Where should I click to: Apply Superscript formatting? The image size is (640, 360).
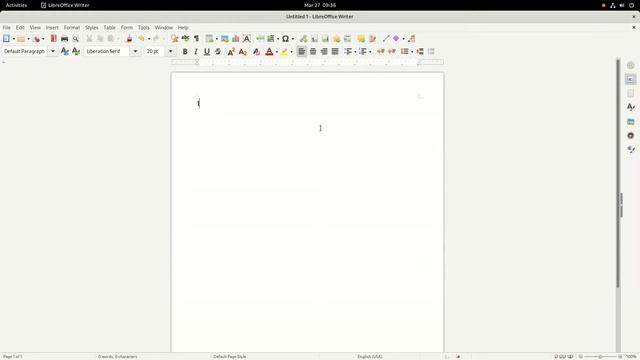(x=231, y=51)
